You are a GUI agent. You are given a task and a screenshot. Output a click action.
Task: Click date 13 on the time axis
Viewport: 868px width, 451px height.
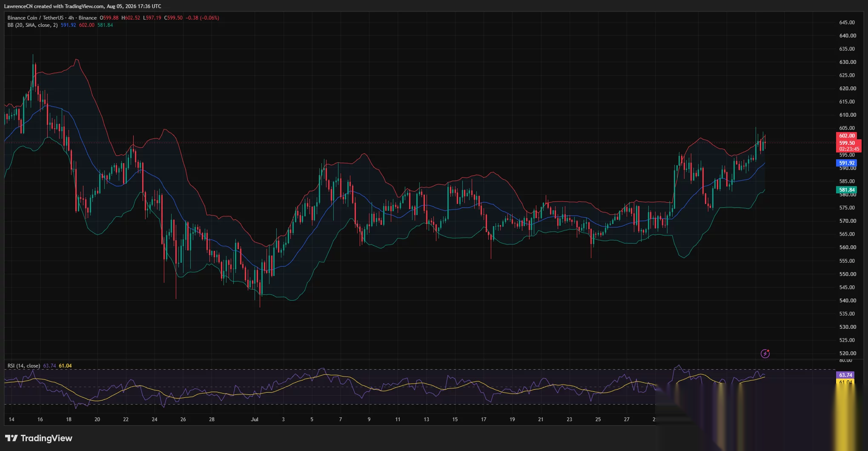[426, 419]
